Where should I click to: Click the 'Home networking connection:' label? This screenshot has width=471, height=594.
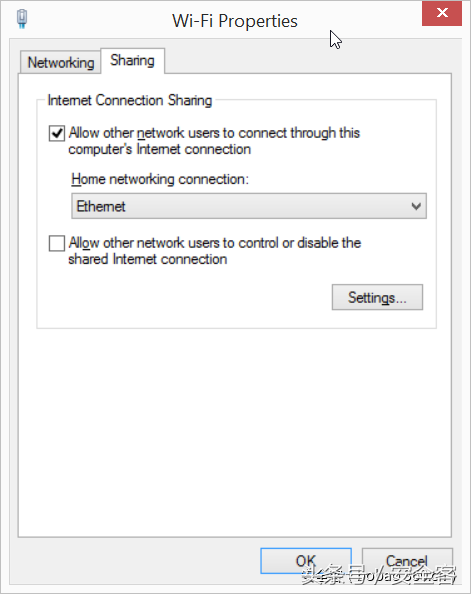(x=160, y=179)
